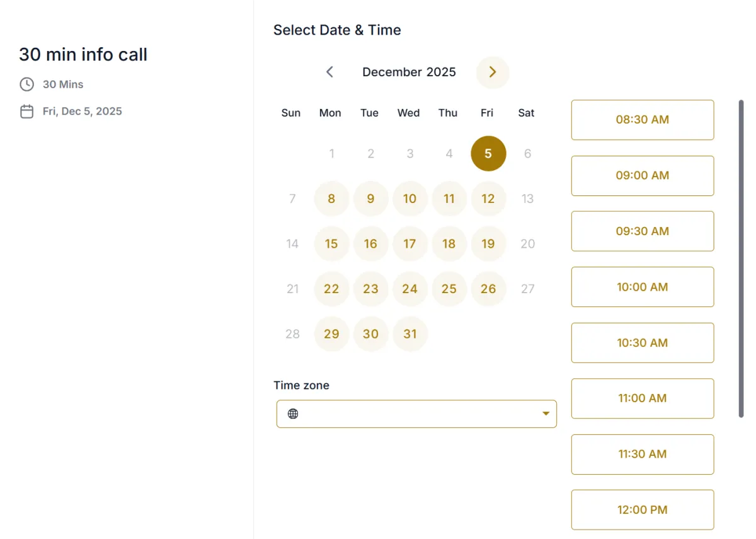Open the time zone dropdown arrow
756x539 pixels.
pos(546,414)
